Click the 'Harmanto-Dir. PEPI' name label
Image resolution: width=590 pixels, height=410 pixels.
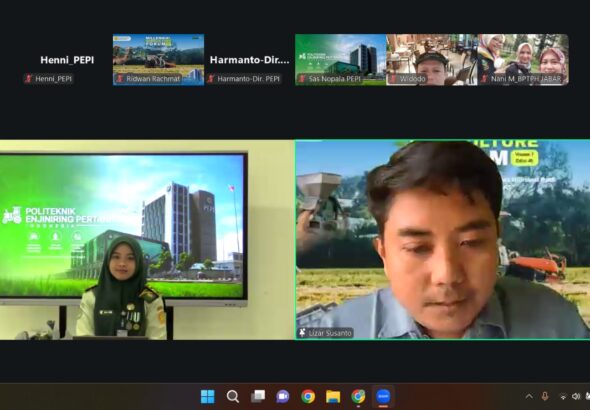[248, 79]
